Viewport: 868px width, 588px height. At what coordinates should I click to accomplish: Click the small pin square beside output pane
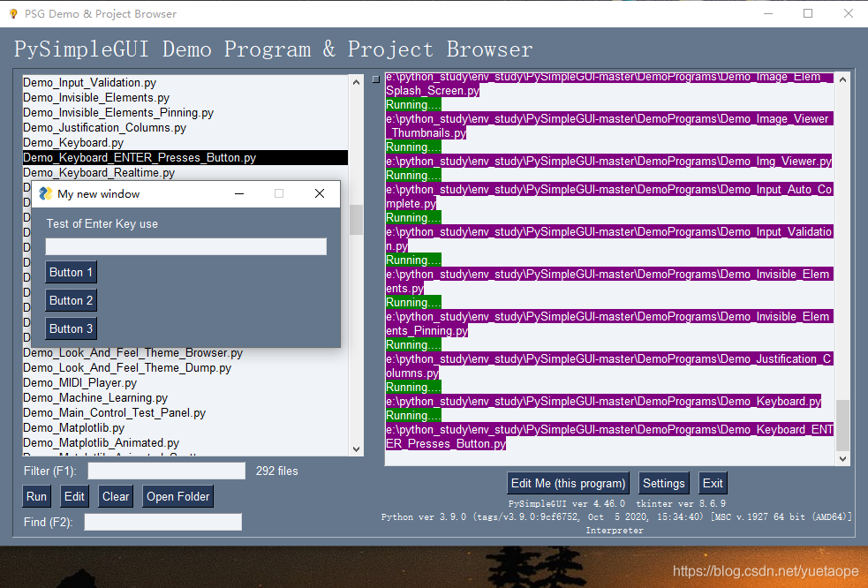[x=376, y=79]
